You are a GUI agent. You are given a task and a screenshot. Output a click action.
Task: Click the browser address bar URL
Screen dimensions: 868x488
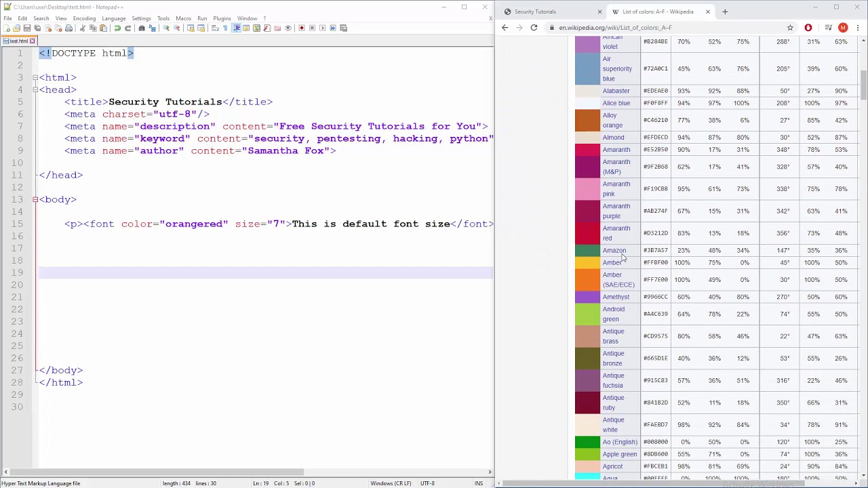click(615, 28)
